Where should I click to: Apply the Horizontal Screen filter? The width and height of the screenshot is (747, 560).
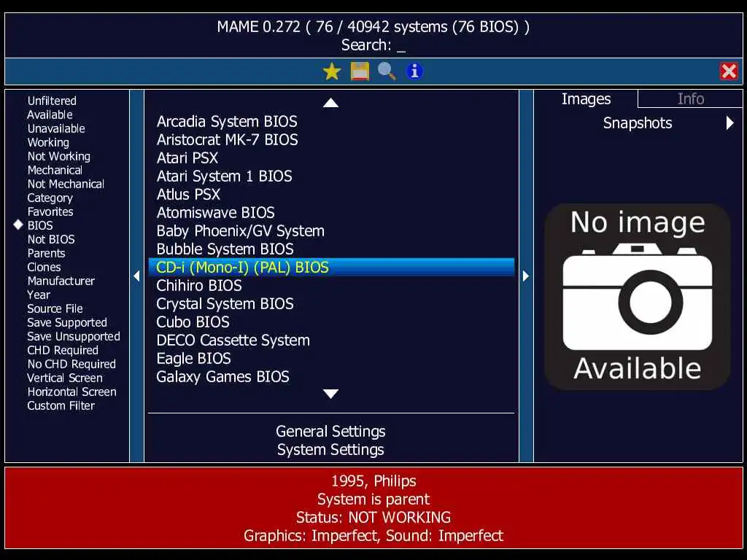72,392
